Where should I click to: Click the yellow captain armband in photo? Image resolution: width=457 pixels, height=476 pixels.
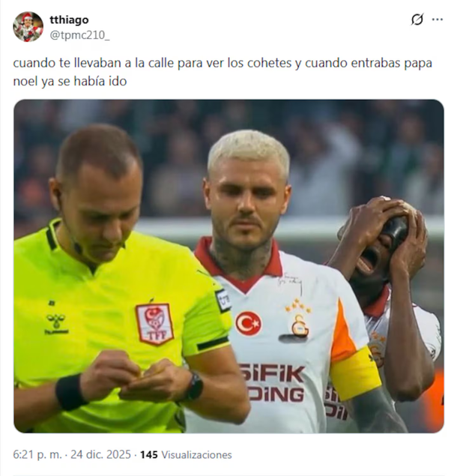(x=356, y=374)
